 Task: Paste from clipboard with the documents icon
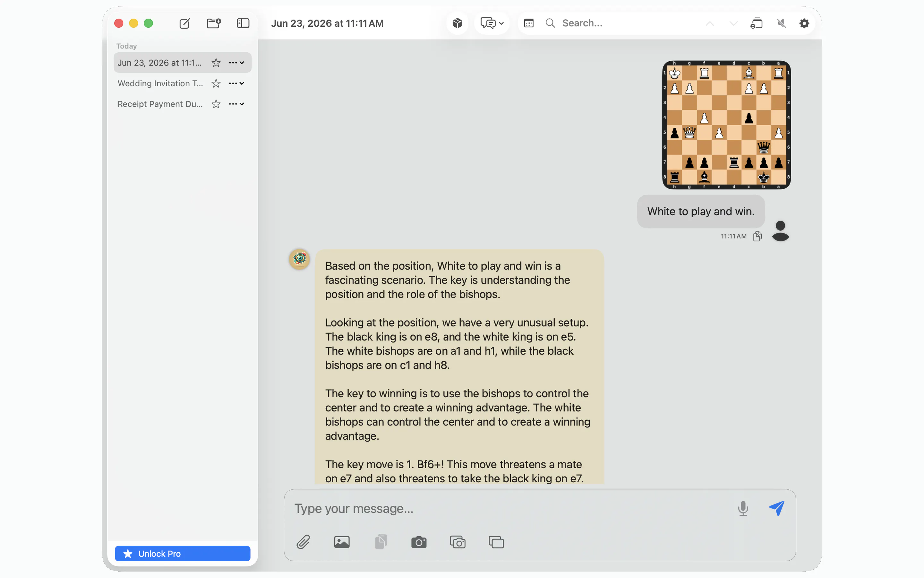[380, 542]
